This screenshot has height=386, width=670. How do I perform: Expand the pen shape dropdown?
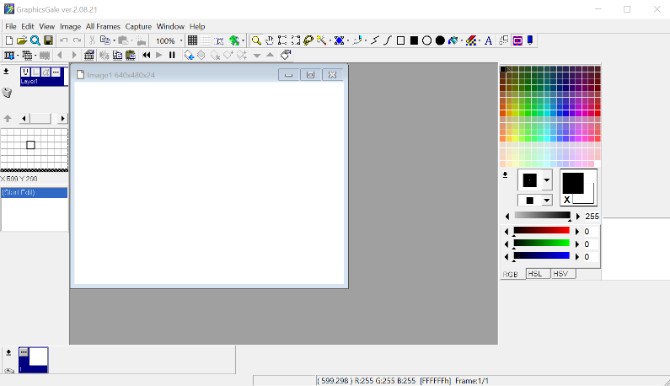coord(547,180)
